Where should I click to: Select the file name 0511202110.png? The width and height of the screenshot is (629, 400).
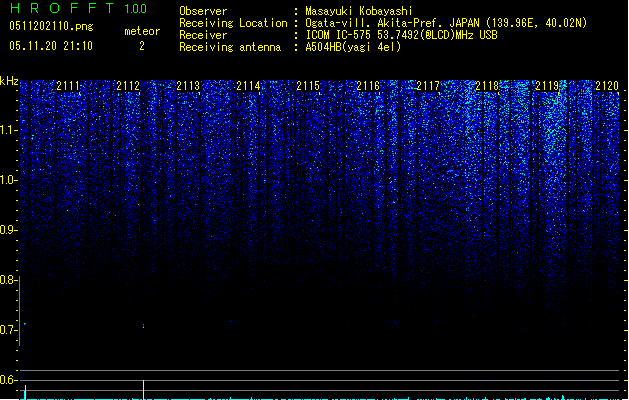pos(51,27)
